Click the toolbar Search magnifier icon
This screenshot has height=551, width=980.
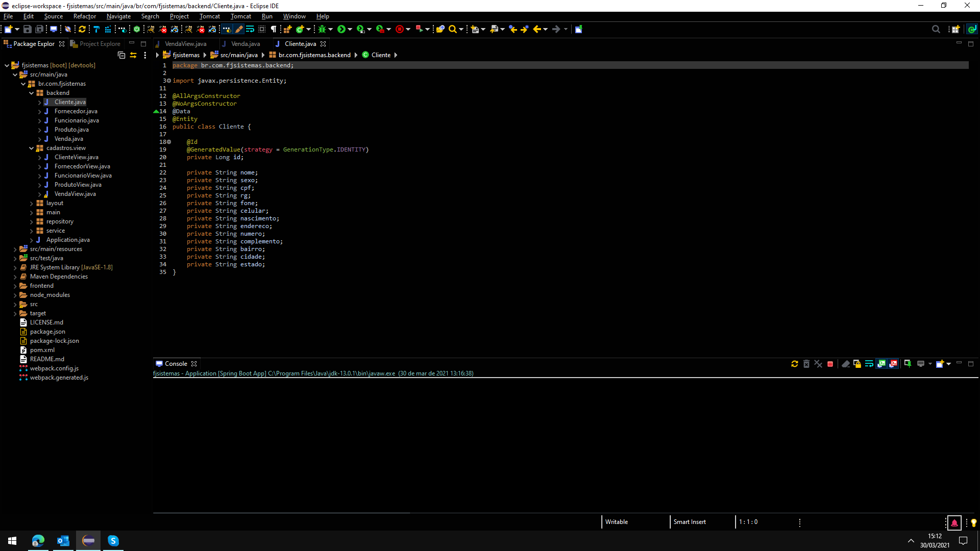point(452,29)
